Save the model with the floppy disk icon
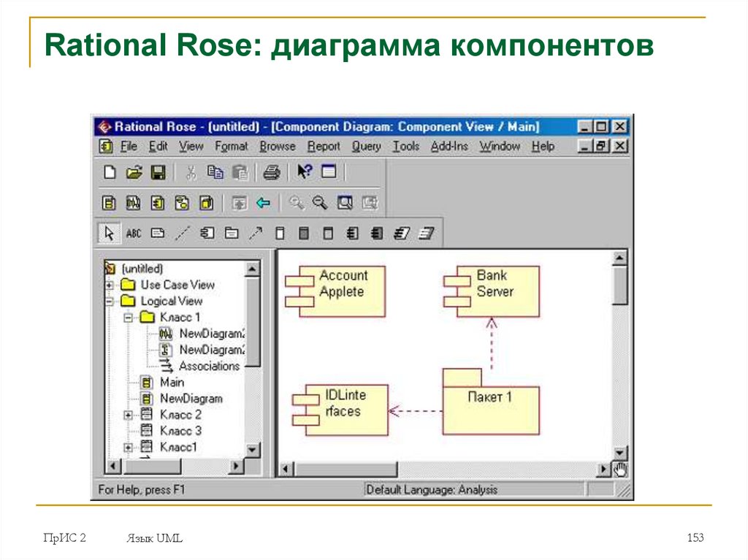 tap(159, 172)
